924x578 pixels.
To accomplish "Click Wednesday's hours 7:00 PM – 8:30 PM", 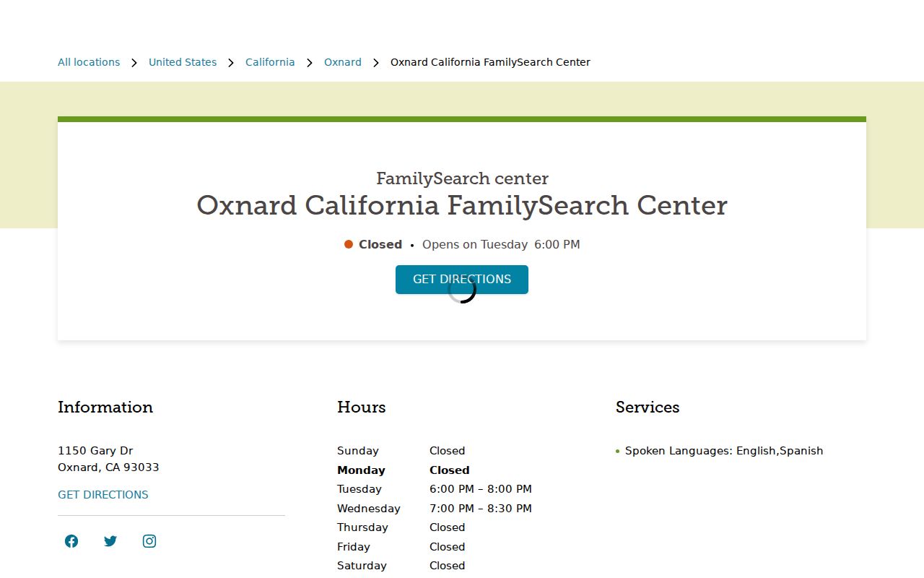I will pyautogui.click(x=481, y=509).
